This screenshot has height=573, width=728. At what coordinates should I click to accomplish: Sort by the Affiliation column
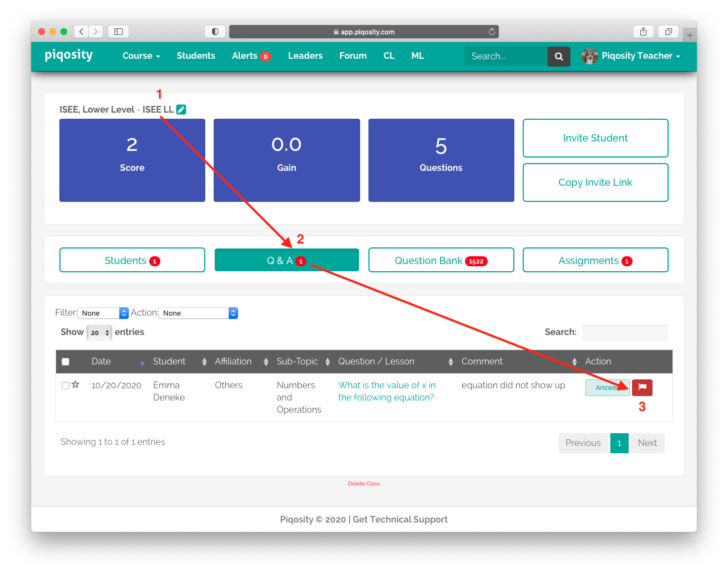pos(241,362)
